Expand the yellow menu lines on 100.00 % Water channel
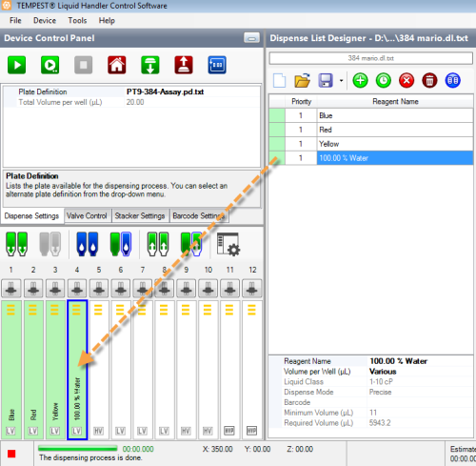Image resolution: width=476 pixels, height=466 pixels. coord(76,310)
